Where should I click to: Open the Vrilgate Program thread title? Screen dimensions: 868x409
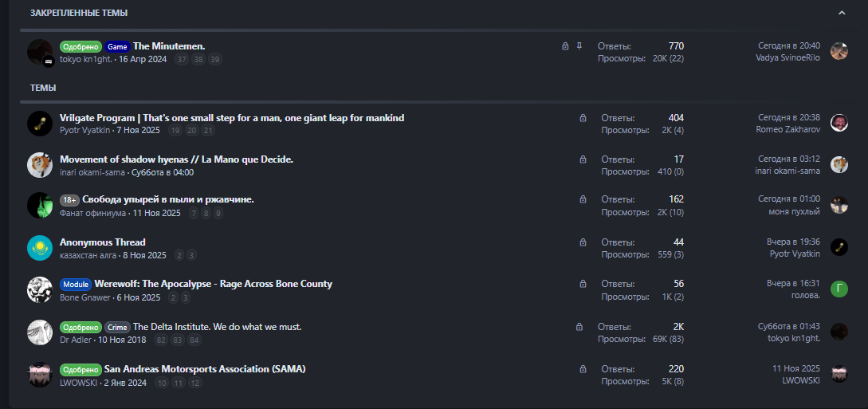232,118
